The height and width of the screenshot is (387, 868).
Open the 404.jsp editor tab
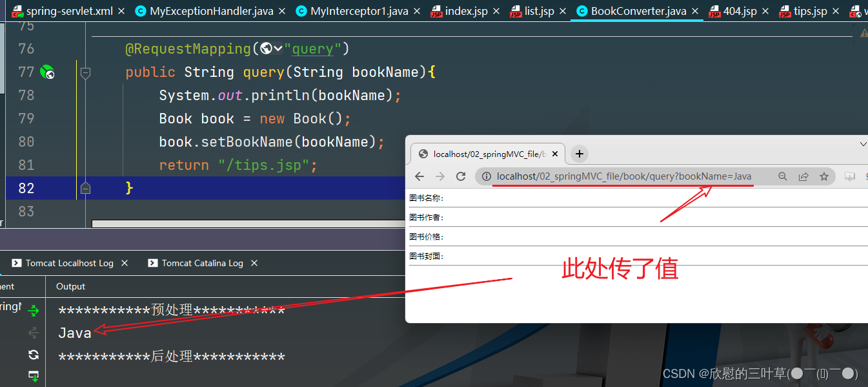click(740, 11)
